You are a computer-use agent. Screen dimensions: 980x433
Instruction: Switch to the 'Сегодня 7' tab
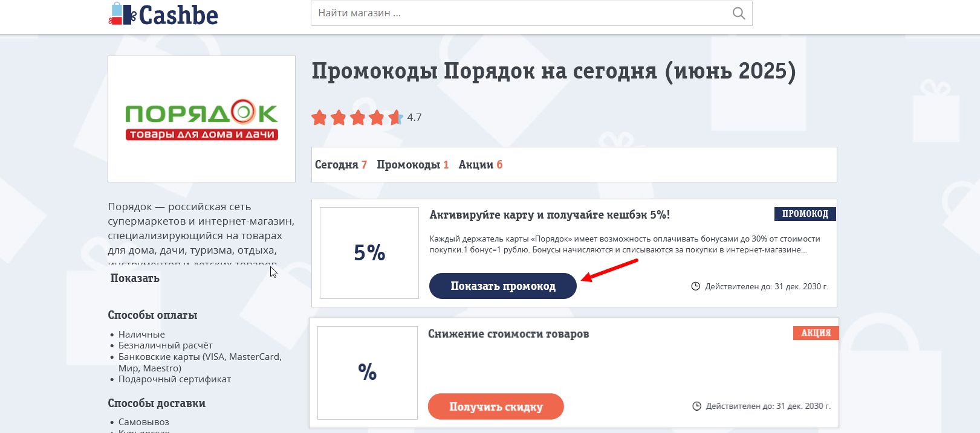(341, 165)
